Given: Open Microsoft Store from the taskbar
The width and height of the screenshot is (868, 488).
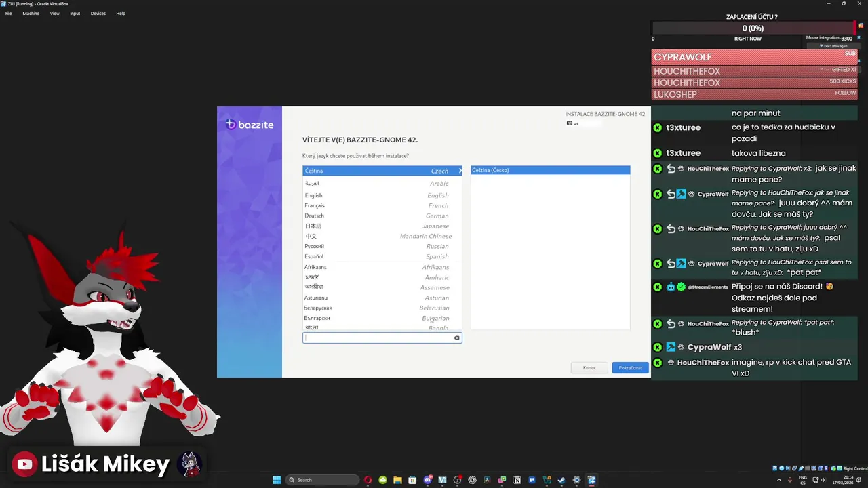Looking at the screenshot, I should 412,480.
